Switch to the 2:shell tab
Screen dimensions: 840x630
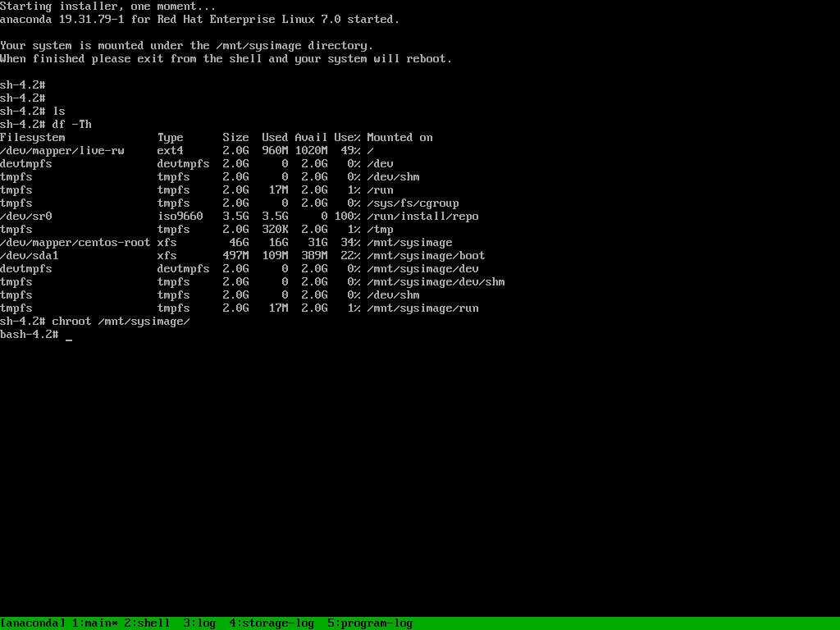[x=147, y=623]
